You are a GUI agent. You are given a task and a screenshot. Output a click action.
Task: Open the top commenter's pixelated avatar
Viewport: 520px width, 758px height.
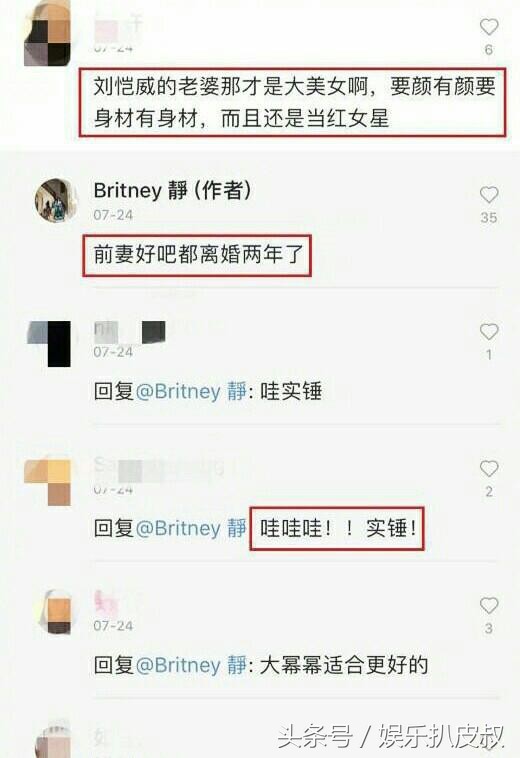click(x=47, y=34)
